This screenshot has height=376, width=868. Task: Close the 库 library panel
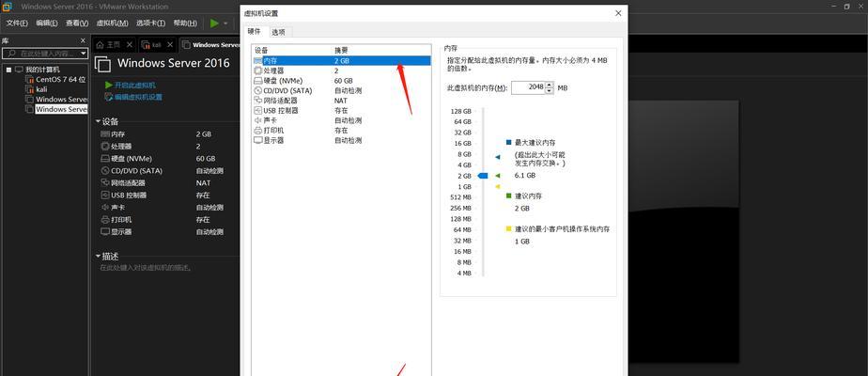(x=83, y=40)
